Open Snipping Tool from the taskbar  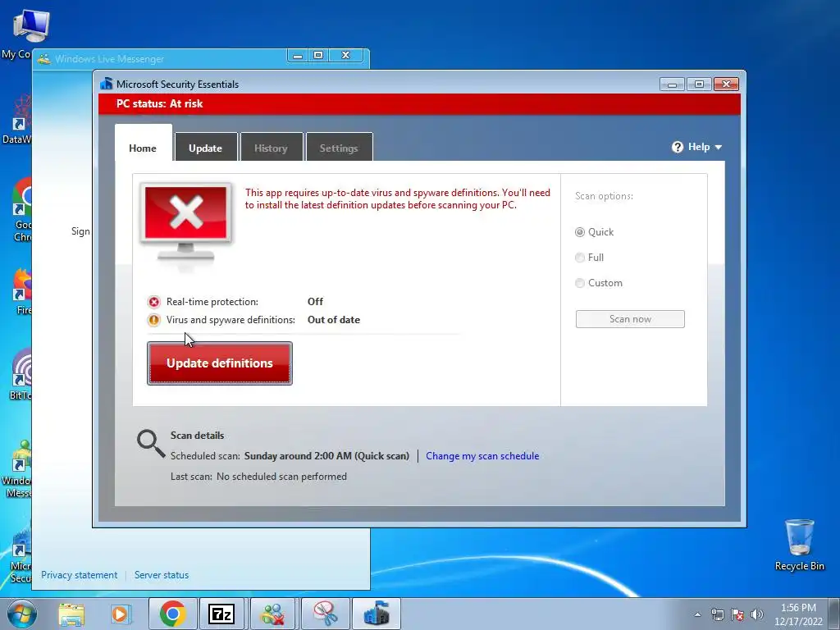(x=325, y=614)
